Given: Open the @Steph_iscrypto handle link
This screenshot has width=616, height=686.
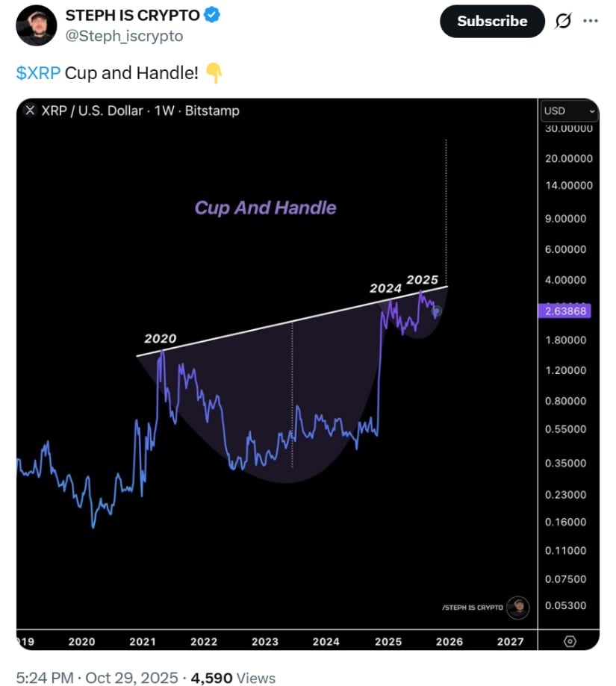Looking at the screenshot, I should click(x=124, y=35).
